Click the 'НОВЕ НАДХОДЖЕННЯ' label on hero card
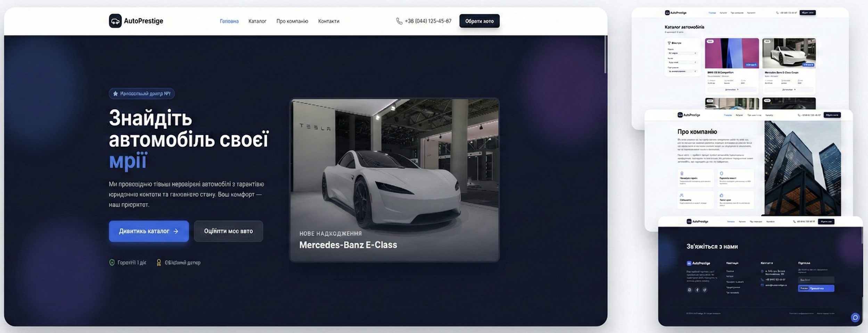This screenshot has width=868, height=333. click(x=330, y=234)
